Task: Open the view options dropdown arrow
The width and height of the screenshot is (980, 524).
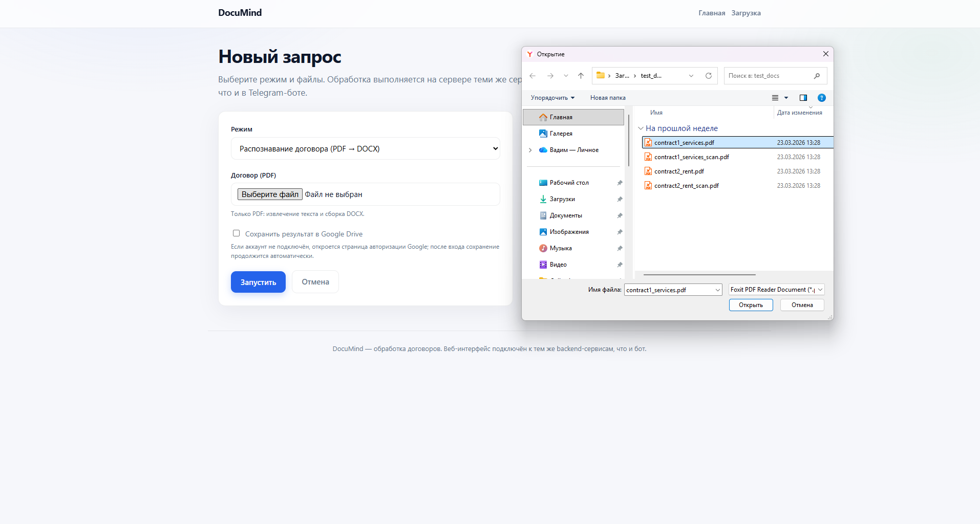Action: coord(786,98)
